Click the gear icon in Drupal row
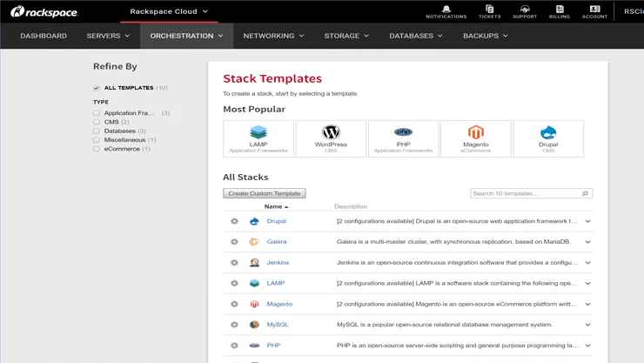The image size is (644, 363). point(234,221)
